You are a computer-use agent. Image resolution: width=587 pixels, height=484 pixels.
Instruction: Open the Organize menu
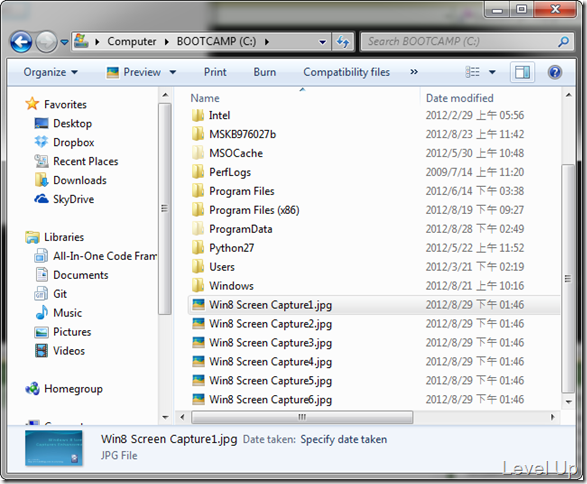(51, 72)
